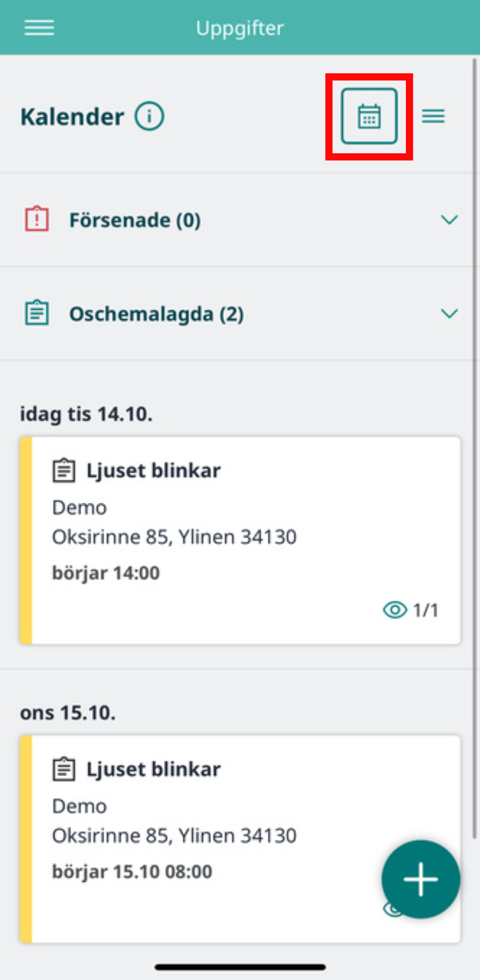Open the Oschemalagda (2) section
This screenshot has height=980, width=480.
(x=240, y=313)
